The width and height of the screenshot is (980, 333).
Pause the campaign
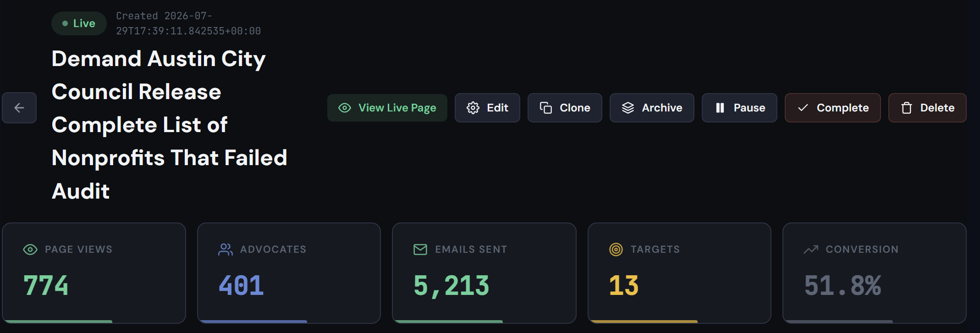click(739, 108)
